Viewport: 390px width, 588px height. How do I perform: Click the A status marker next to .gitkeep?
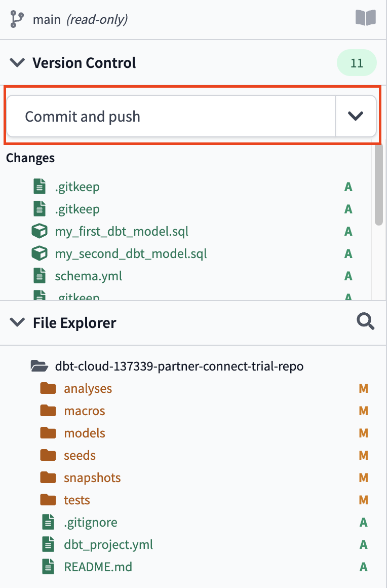348,187
